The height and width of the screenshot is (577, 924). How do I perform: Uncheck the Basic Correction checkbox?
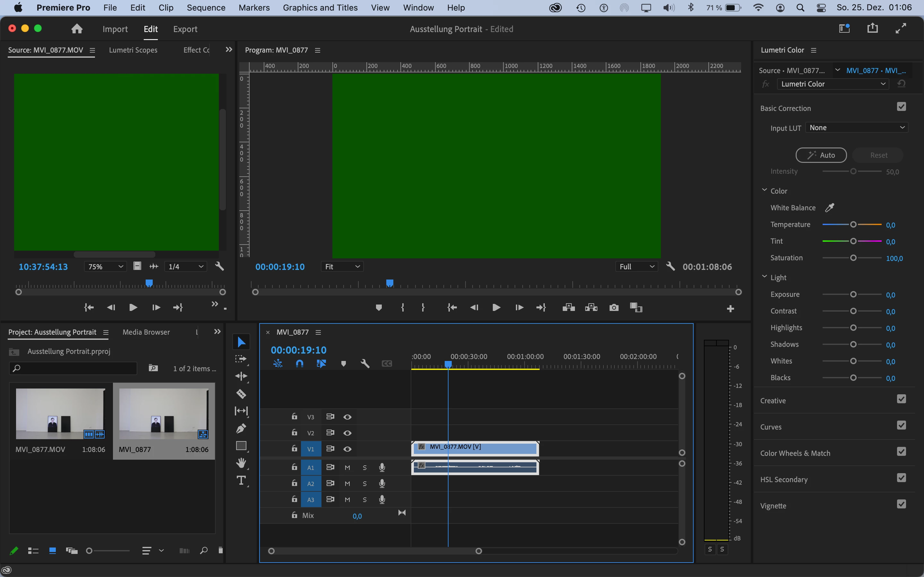pyautogui.click(x=901, y=107)
